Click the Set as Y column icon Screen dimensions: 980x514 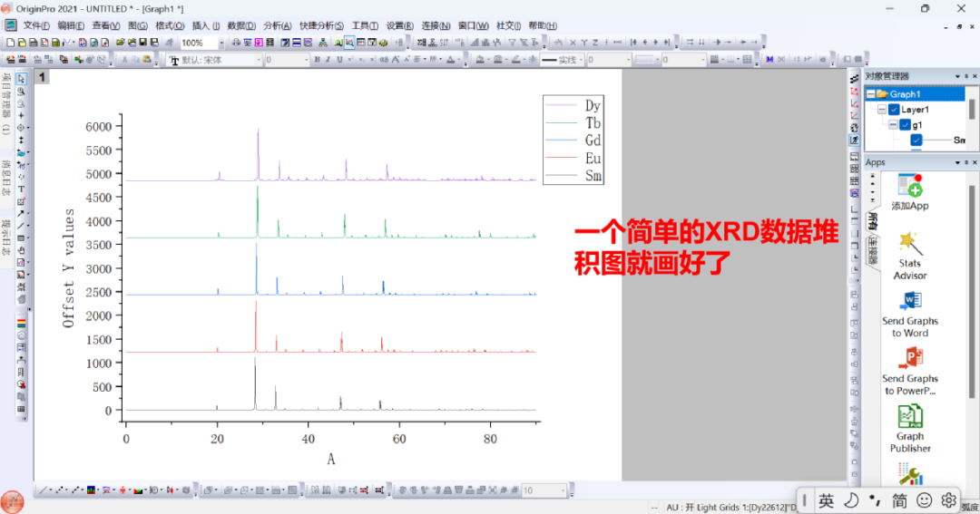[x=583, y=43]
